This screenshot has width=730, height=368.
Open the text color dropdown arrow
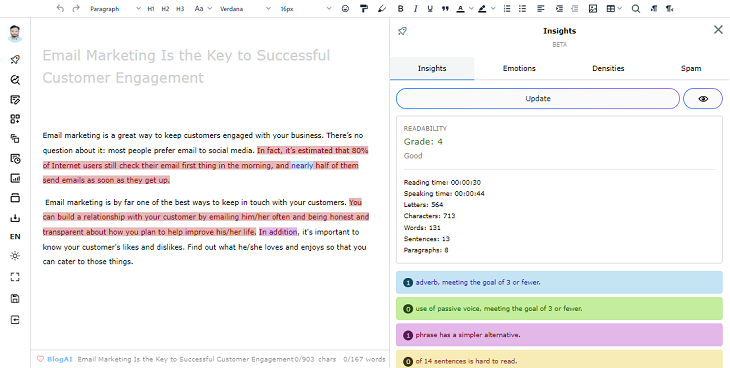pos(471,8)
